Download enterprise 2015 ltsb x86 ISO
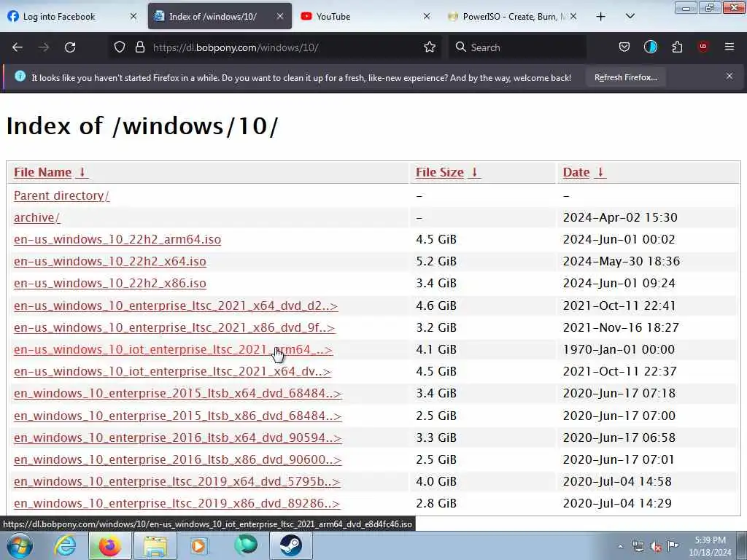Screen dimensions: 747x560 [178, 416]
